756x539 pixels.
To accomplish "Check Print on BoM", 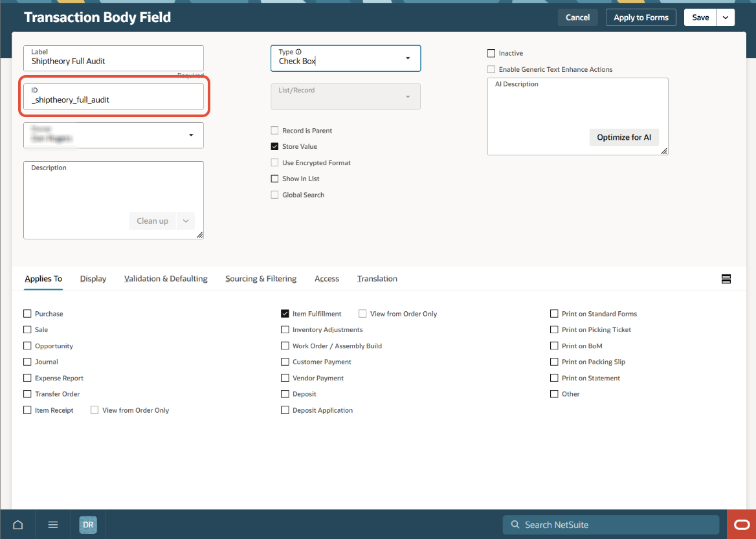I will 555,346.
